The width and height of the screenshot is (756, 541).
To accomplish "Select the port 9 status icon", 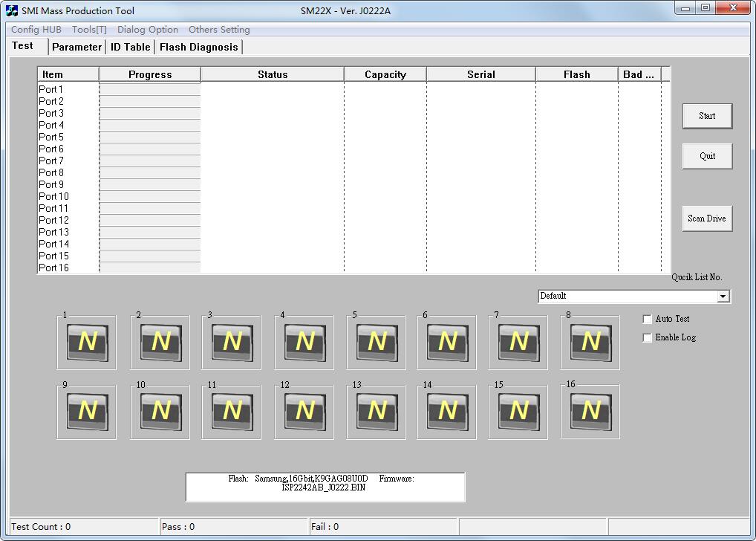I will coord(87,411).
